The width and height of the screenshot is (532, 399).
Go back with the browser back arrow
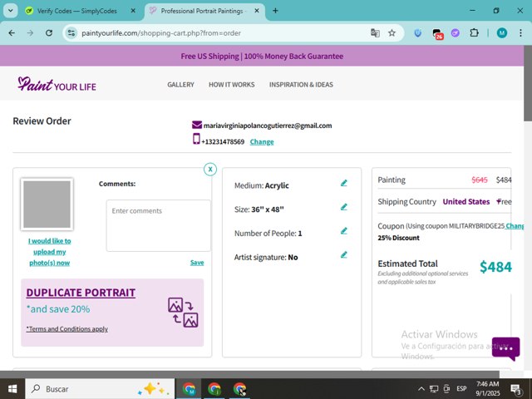[x=12, y=33]
